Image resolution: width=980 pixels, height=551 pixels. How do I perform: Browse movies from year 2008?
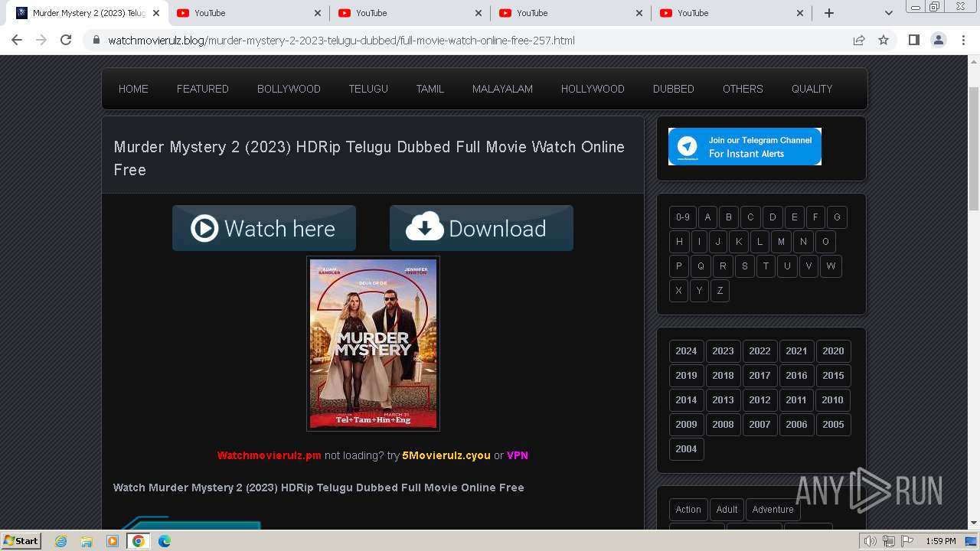(723, 425)
